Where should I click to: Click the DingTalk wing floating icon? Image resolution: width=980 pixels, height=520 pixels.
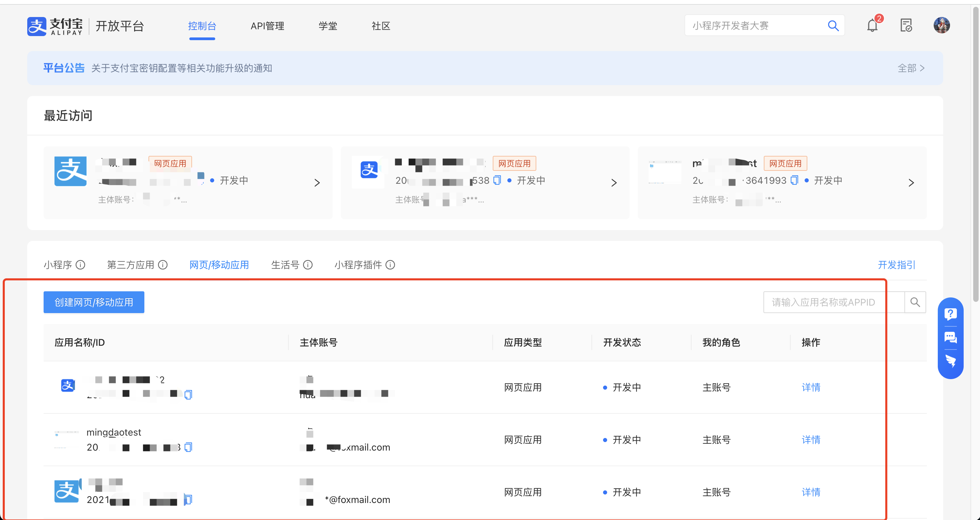coord(950,361)
